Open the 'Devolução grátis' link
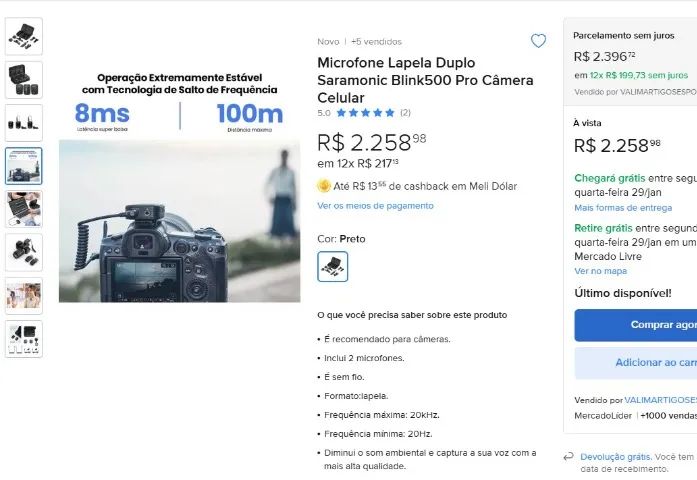 tap(616, 455)
